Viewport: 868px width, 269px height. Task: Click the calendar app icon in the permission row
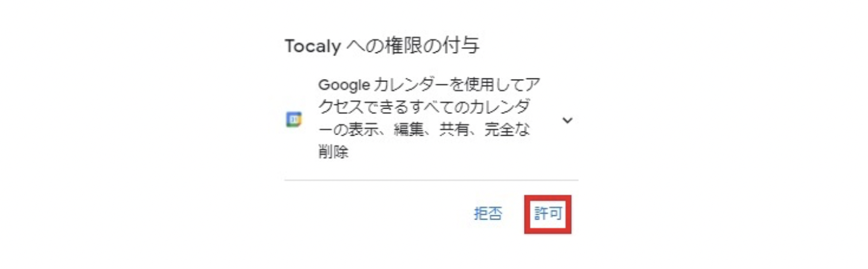click(x=293, y=119)
